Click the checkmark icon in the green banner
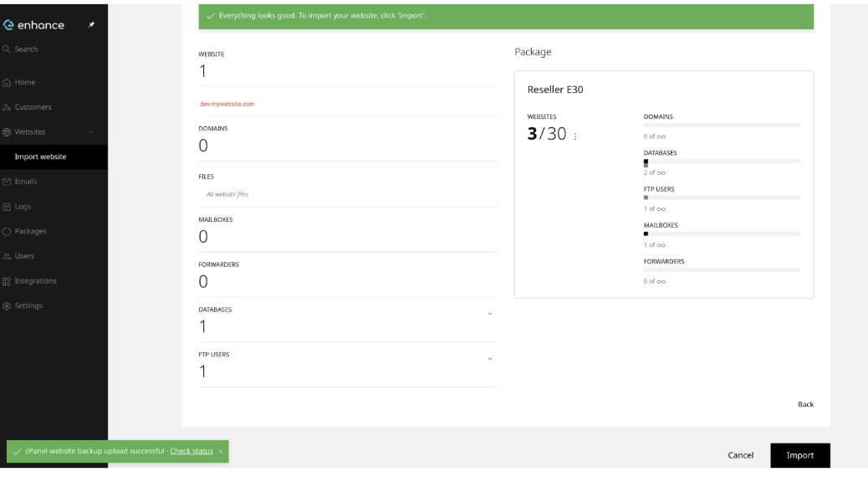 [211, 16]
